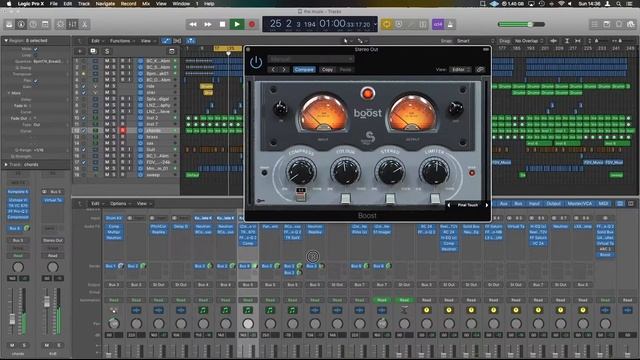Click the Colour knob on Boost

[x=345, y=171]
